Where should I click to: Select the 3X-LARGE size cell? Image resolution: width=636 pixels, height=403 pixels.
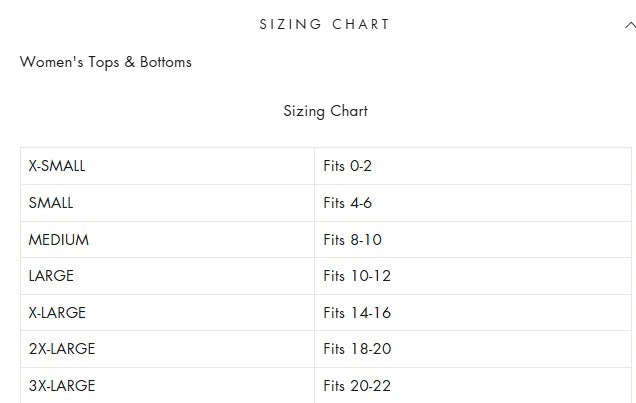click(62, 385)
